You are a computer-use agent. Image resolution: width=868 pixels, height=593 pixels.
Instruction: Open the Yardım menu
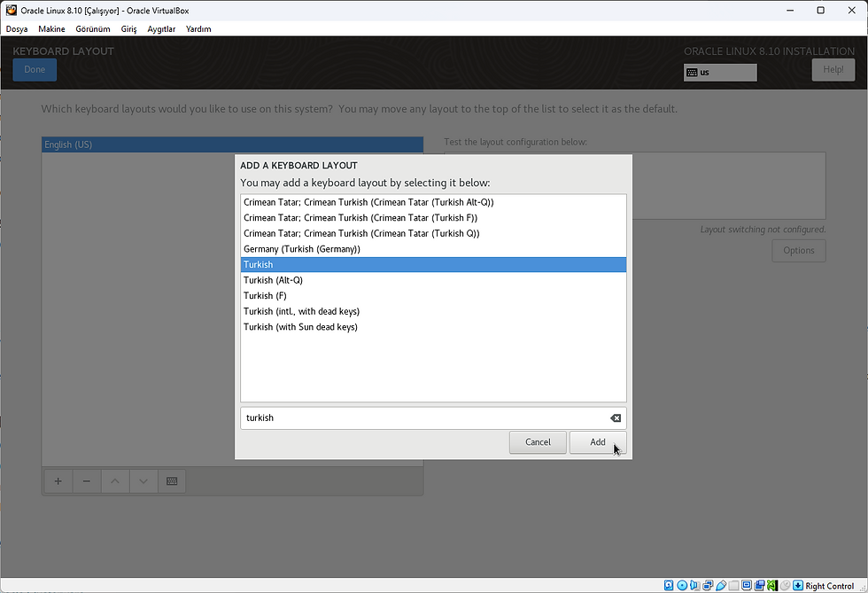pos(198,29)
